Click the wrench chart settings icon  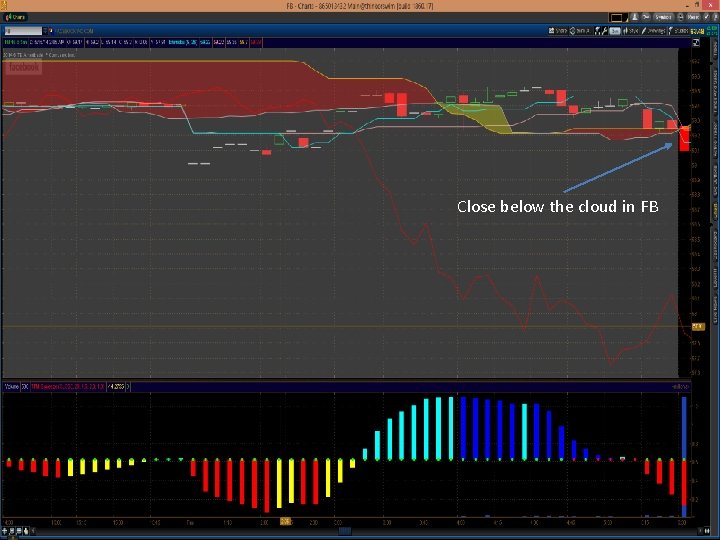pos(605,31)
